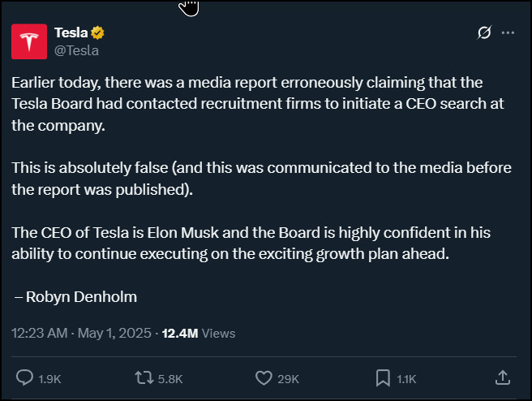Open the Grok icon beside More options

click(x=485, y=33)
